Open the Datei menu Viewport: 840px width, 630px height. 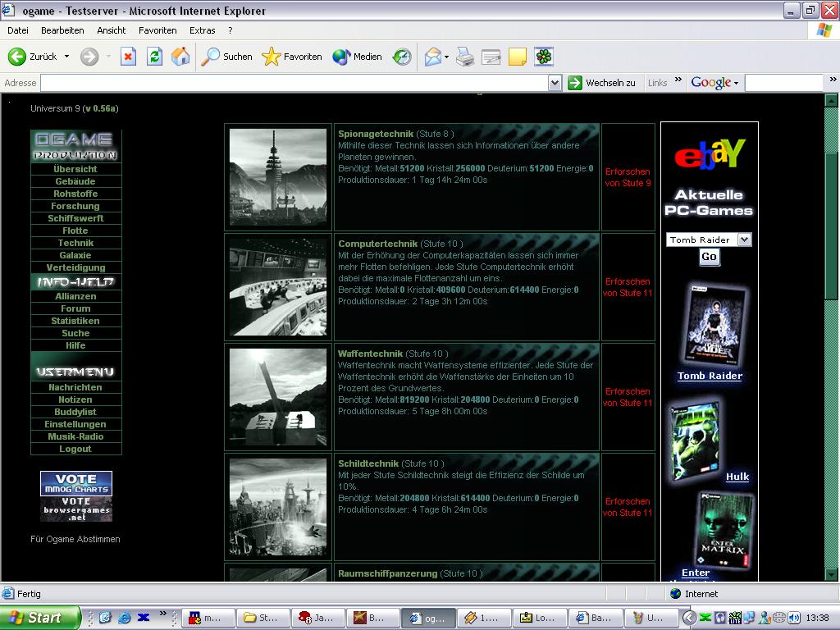(x=18, y=30)
